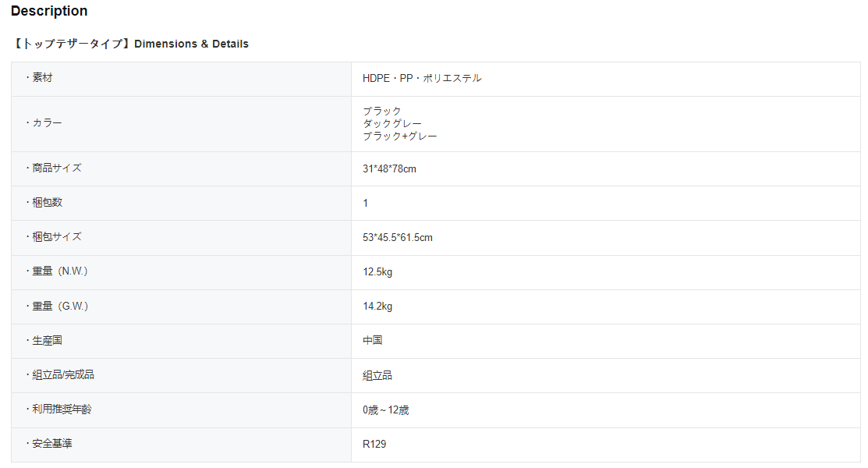
Task: Click the 梱包数 row label
Action: coord(47,202)
